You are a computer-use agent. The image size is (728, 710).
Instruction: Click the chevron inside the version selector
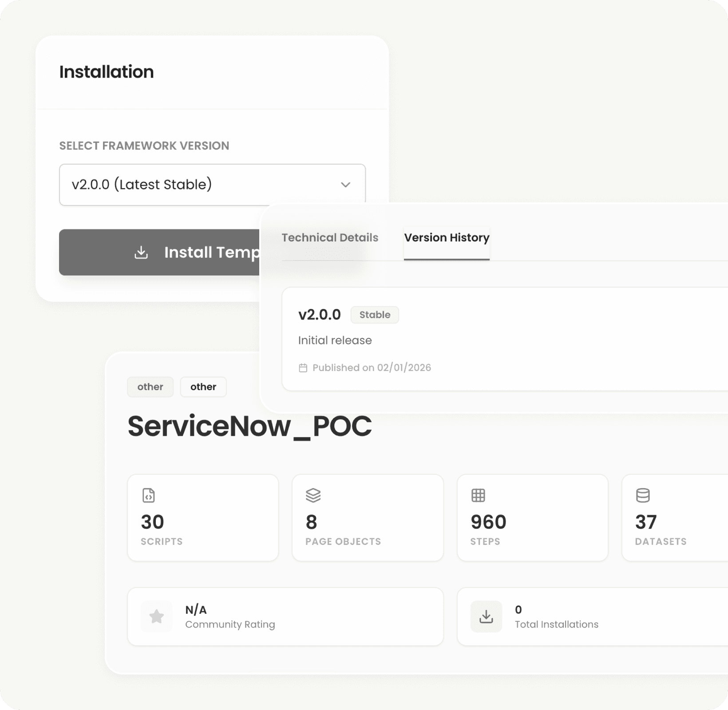346,184
